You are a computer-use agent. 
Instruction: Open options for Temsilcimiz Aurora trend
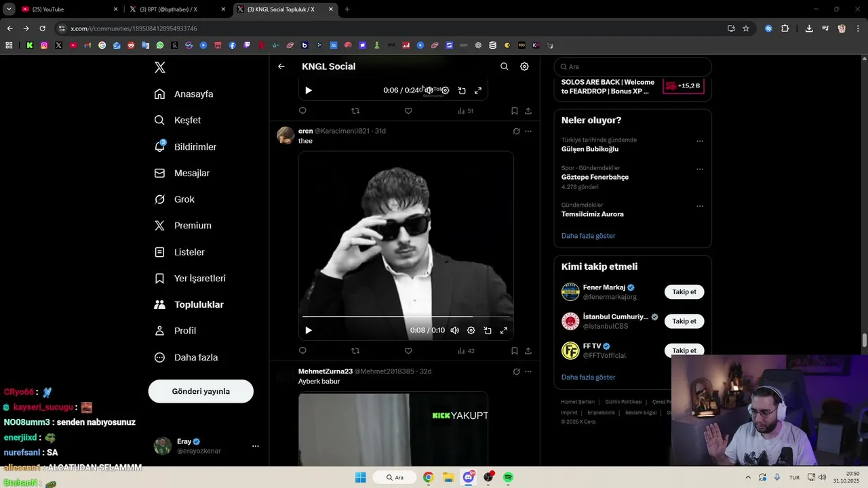pyautogui.click(x=700, y=206)
